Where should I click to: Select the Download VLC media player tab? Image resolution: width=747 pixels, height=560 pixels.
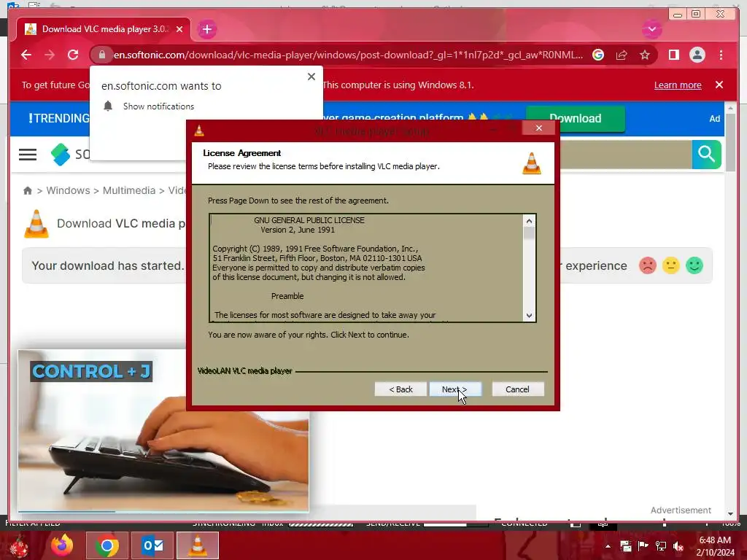[x=105, y=29]
